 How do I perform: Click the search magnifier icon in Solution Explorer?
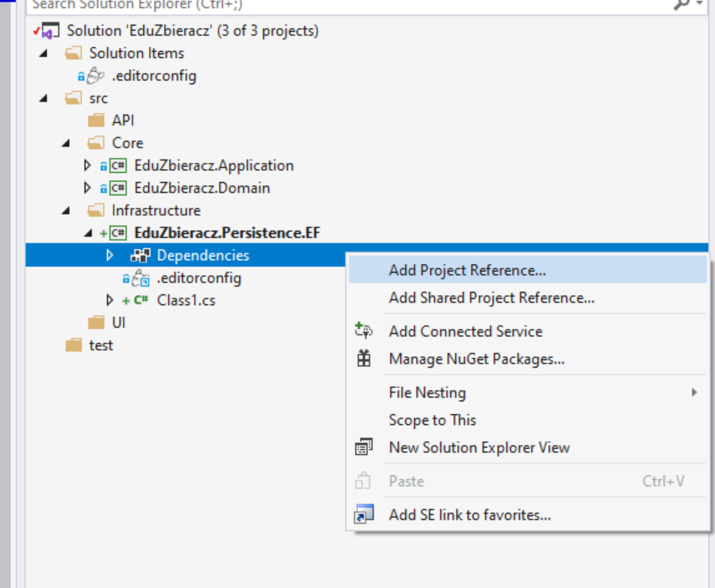[x=681, y=4]
